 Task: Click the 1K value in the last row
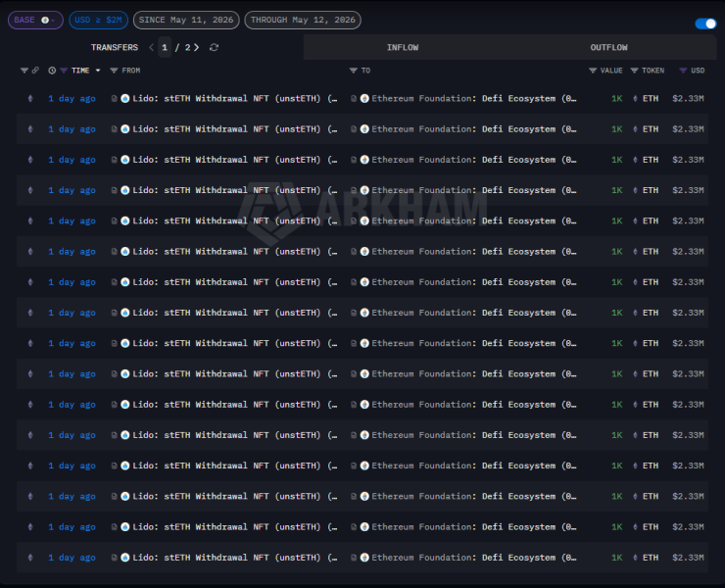[617, 558]
